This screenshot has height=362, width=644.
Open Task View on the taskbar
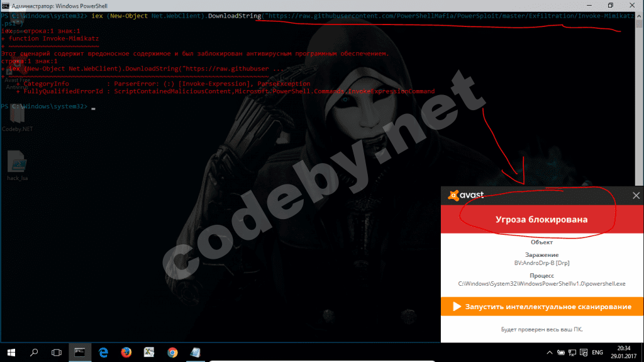(56, 353)
